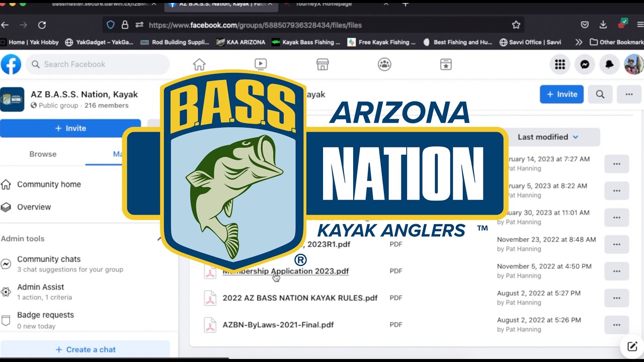Open the group more options button

[x=629, y=94]
